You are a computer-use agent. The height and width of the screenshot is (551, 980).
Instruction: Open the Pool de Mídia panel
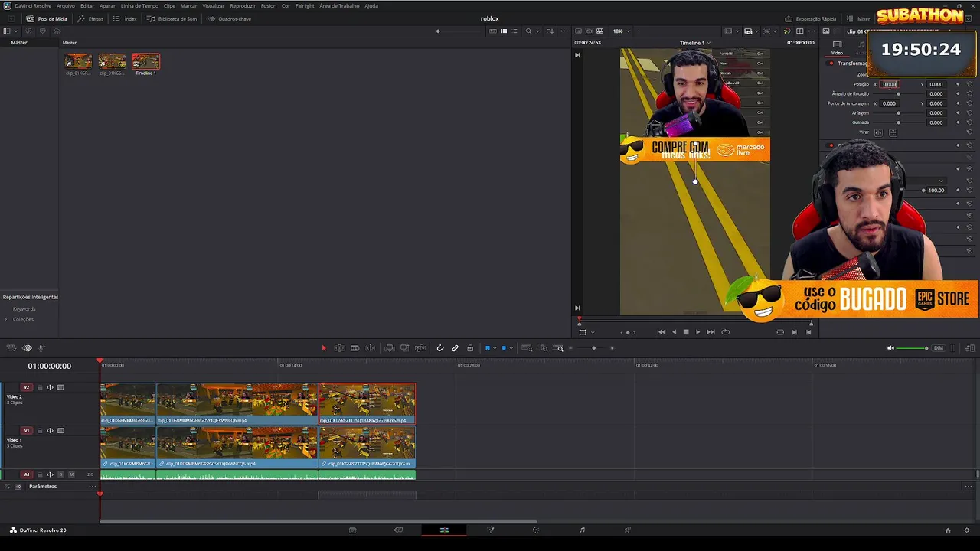47,19
